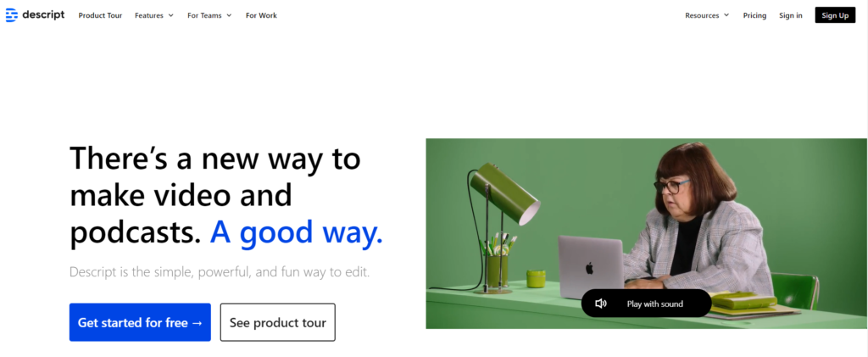Open the For Teams menu label
Viewport: 868px width, 357px height.
(x=204, y=15)
